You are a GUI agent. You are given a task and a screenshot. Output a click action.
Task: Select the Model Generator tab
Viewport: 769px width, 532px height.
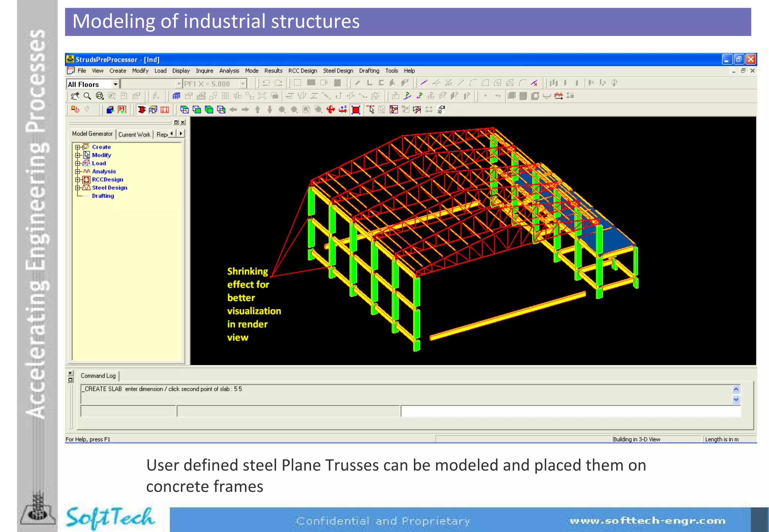pos(92,134)
